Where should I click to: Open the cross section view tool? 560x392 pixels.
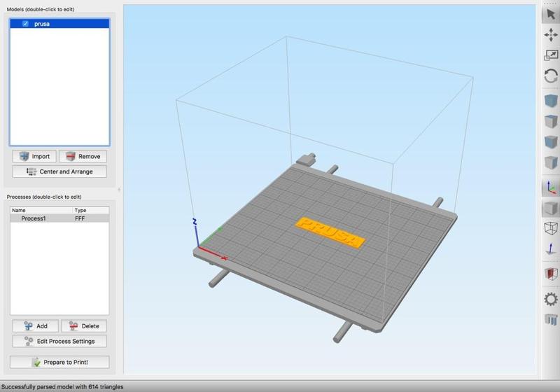click(x=551, y=274)
